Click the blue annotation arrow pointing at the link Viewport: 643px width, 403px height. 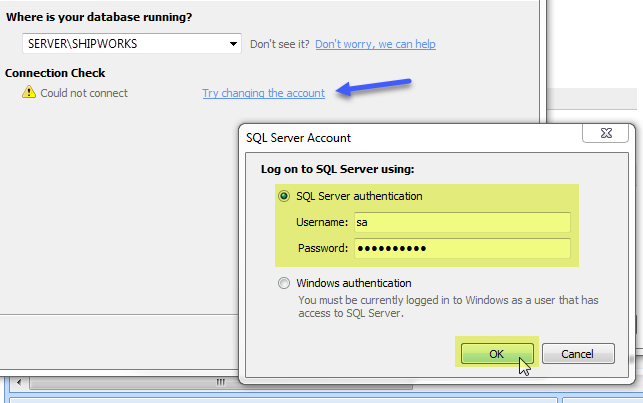[x=373, y=87]
